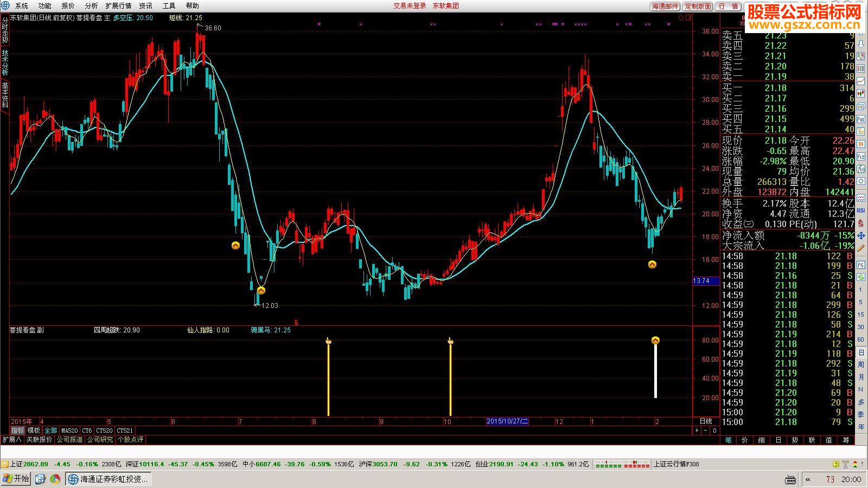Click the 开始 Start button
The image size is (868, 488).
pos(16,479)
